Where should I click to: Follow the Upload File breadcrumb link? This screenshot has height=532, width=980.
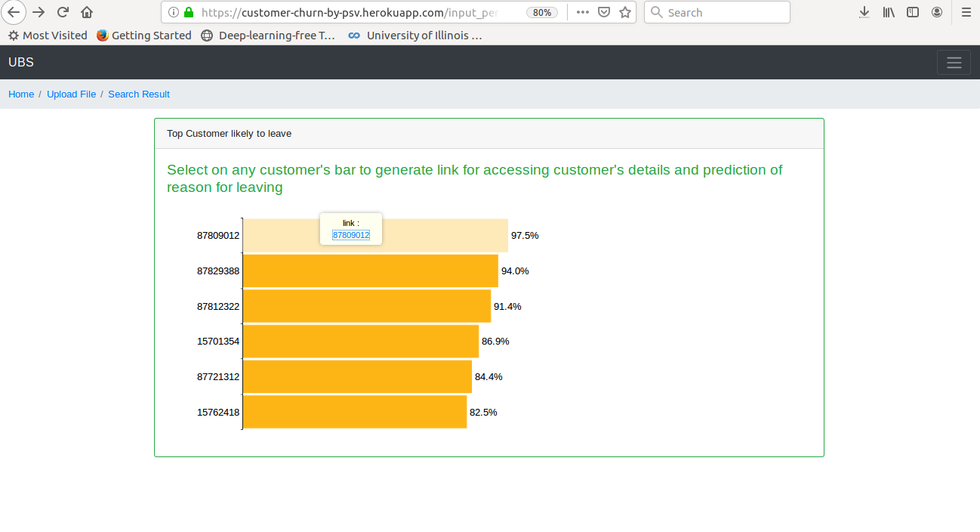(71, 94)
